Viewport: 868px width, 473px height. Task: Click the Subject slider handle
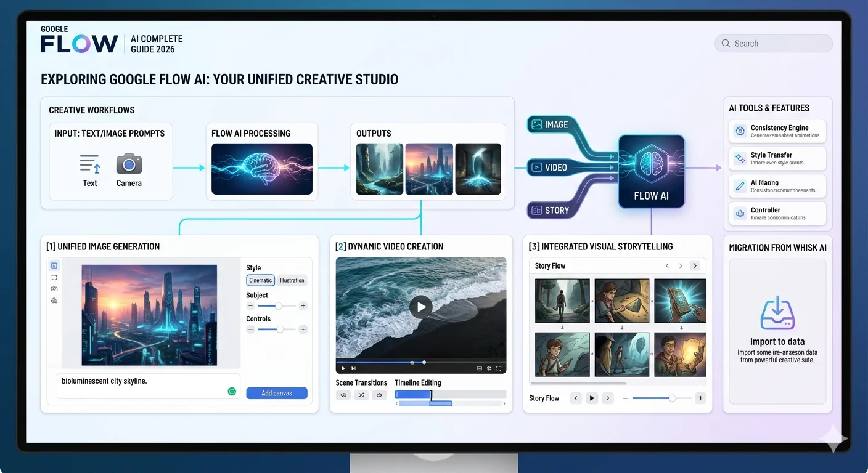(x=279, y=305)
